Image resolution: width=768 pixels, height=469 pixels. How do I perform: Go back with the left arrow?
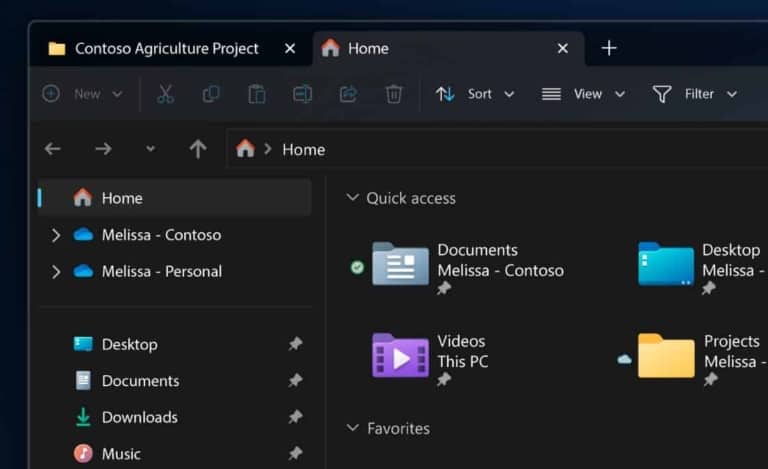click(x=52, y=148)
